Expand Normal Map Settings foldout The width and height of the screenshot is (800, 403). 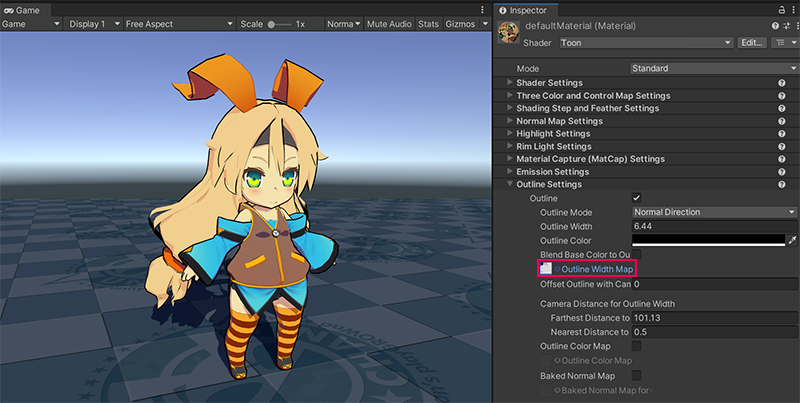(509, 120)
